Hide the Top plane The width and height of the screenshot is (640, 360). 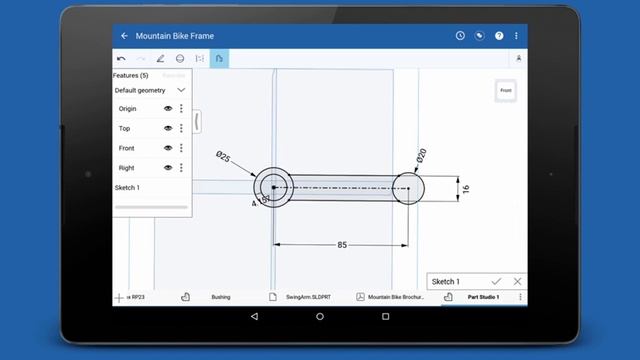[x=168, y=128]
